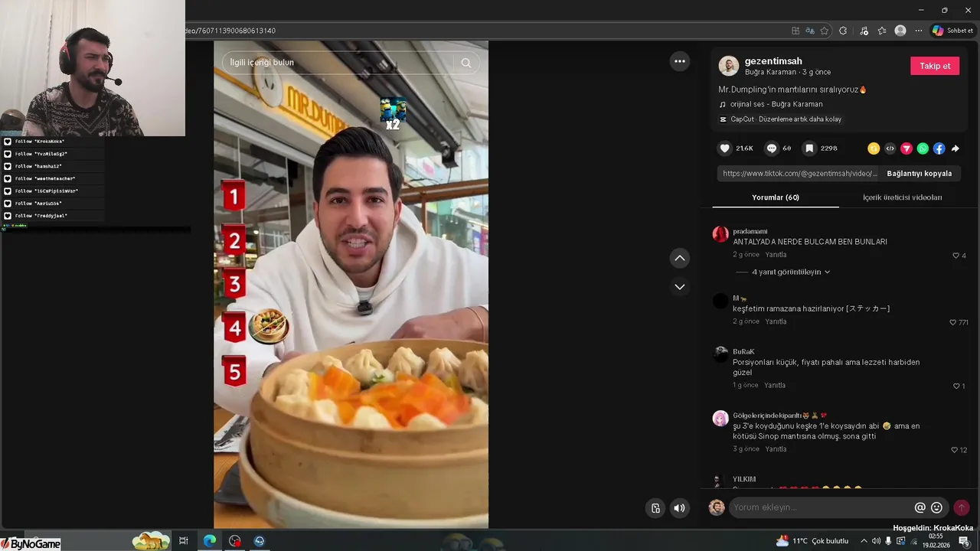Open Edge media control music icon

tap(864, 31)
